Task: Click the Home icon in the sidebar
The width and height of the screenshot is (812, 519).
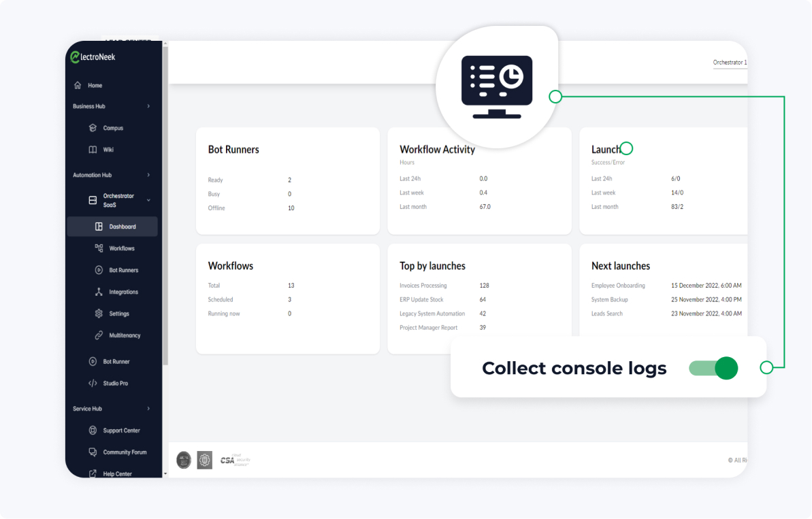Action: 78,85
